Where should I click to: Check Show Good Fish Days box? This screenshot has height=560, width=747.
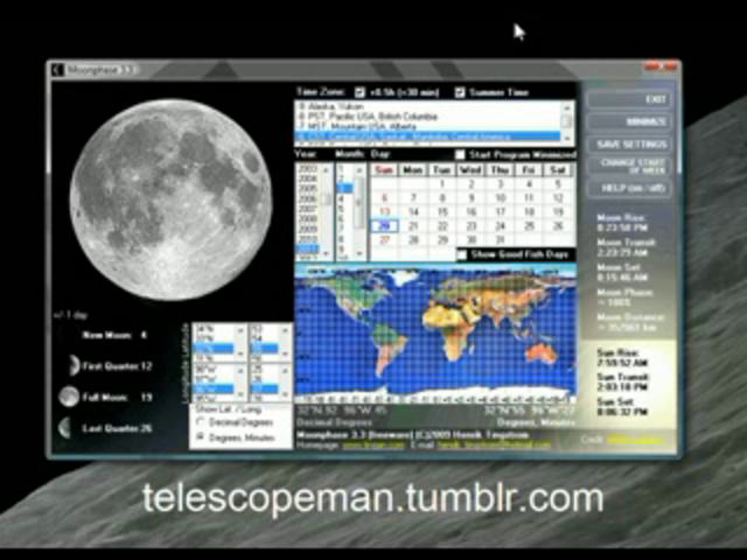pyautogui.click(x=462, y=254)
